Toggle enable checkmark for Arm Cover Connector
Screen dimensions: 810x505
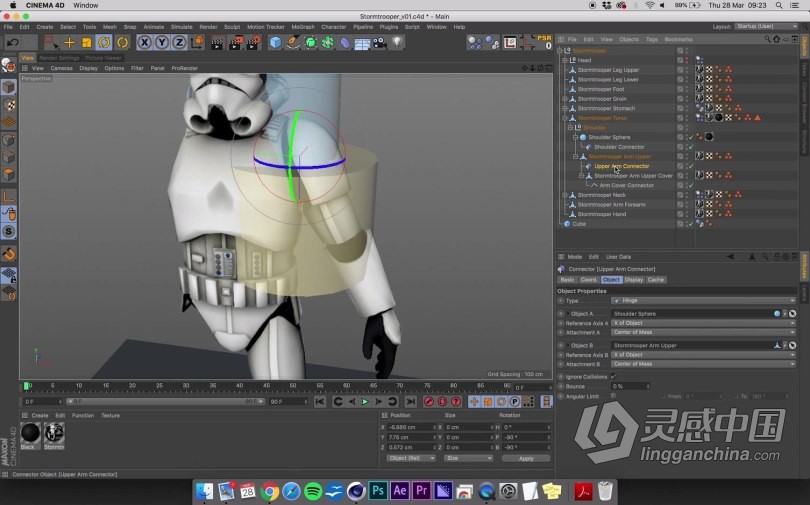tap(691, 185)
